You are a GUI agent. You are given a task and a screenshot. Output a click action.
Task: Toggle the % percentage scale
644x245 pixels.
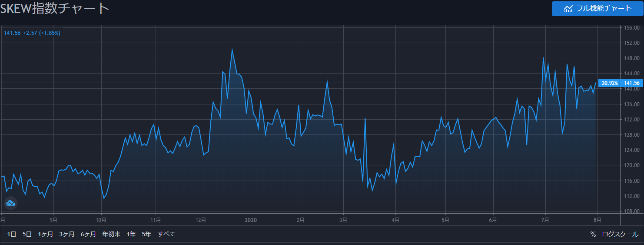click(593, 234)
